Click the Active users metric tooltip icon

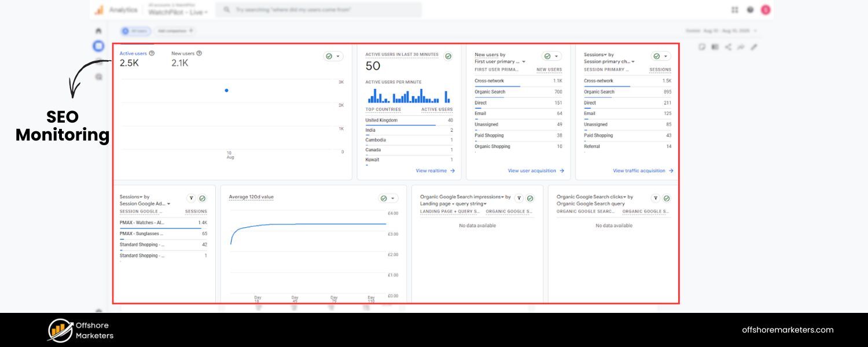[151, 53]
